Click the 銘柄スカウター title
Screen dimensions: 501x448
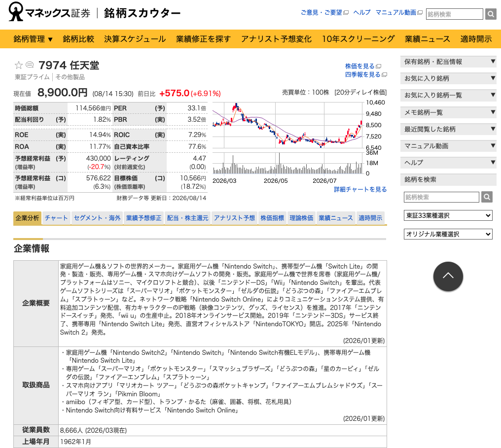click(x=142, y=13)
